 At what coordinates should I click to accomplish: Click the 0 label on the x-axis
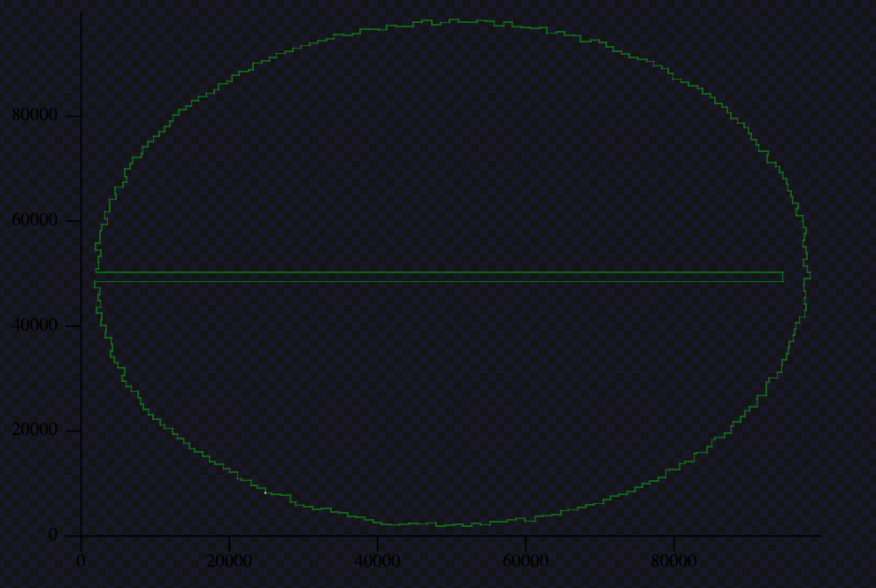81,561
